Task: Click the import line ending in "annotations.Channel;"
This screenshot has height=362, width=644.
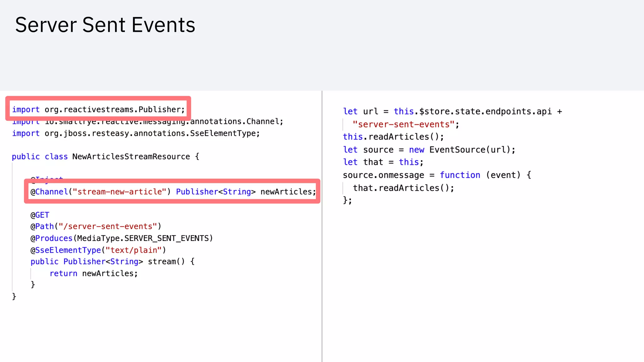Action: click(x=147, y=122)
